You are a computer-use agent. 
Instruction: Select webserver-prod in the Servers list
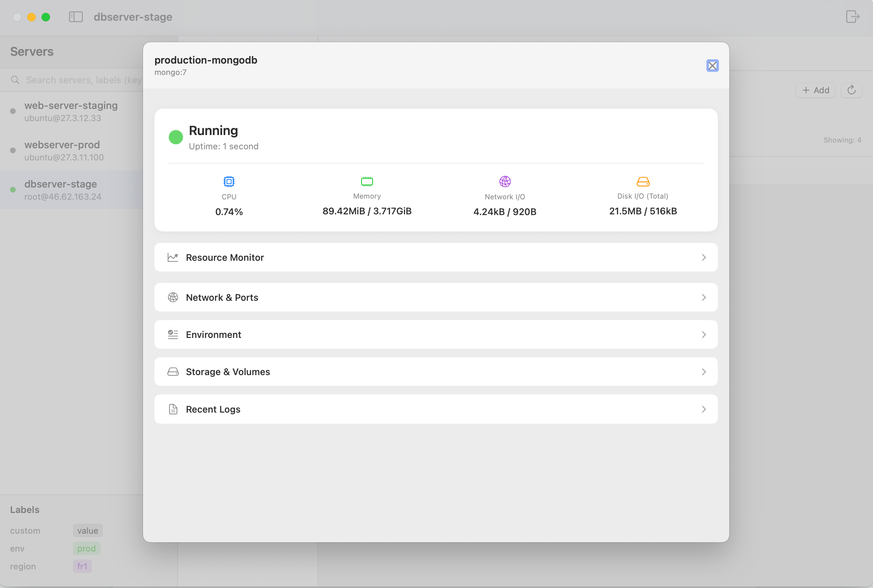pyautogui.click(x=71, y=150)
